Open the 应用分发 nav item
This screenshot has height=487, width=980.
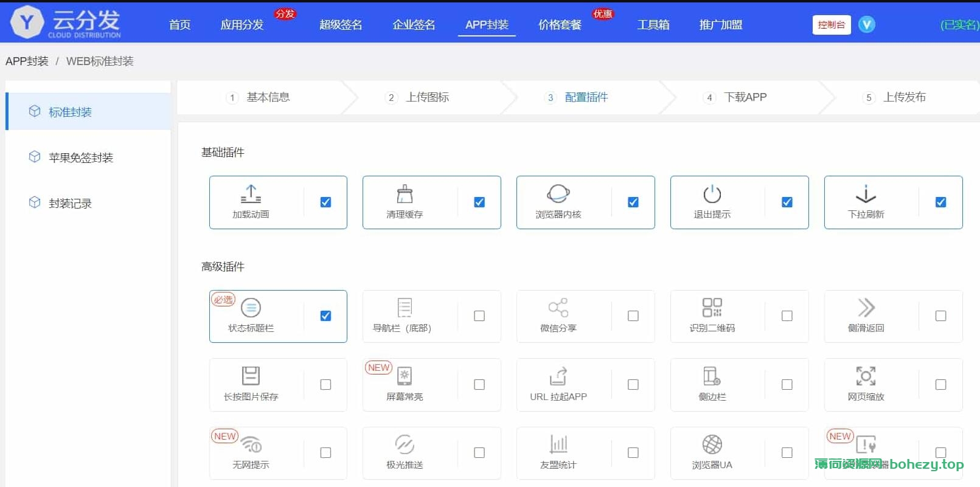pyautogui.click(x=242, y=25)
